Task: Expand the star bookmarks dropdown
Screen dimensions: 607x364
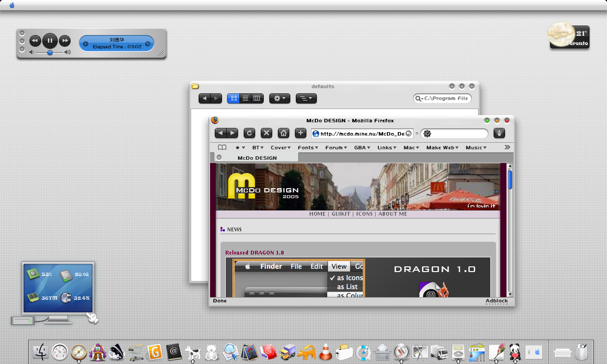Action: (x=240, y=147)
